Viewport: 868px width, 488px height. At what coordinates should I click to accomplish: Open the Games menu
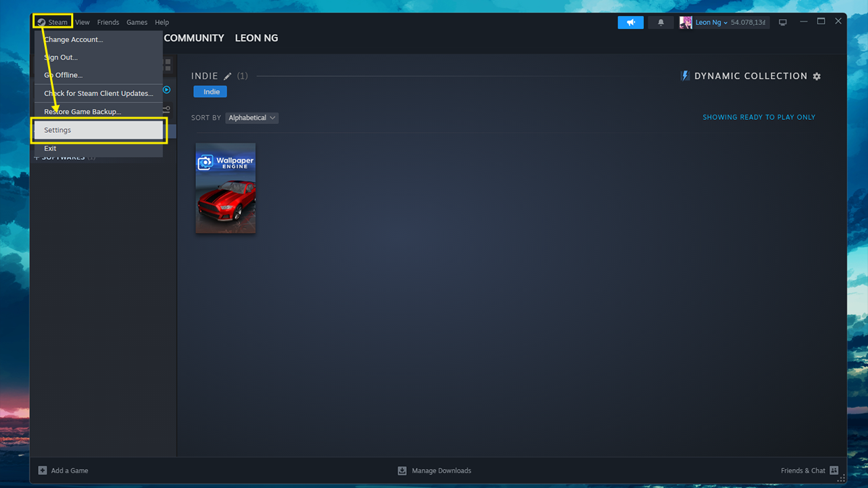(x=137, y=22)
